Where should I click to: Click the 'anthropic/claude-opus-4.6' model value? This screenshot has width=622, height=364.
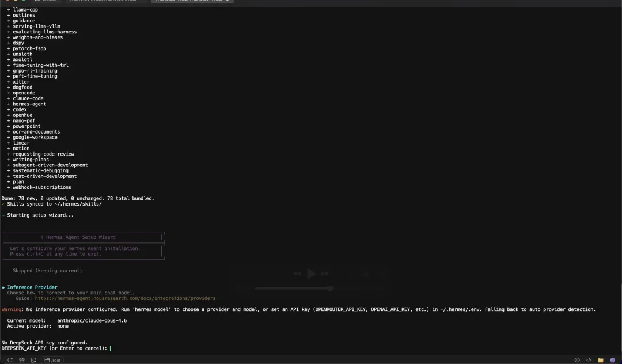click(x=92, y=320)
